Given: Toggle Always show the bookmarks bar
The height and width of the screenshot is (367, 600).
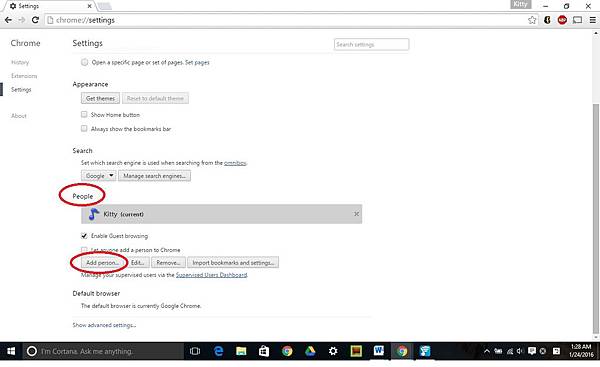Looking at the screenshot, I should (x=84, y=129).
